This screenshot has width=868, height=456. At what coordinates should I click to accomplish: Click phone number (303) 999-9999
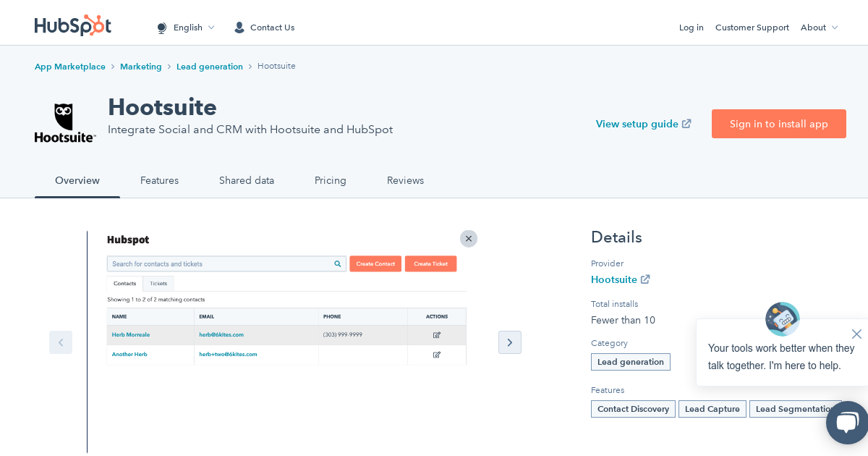343,335
